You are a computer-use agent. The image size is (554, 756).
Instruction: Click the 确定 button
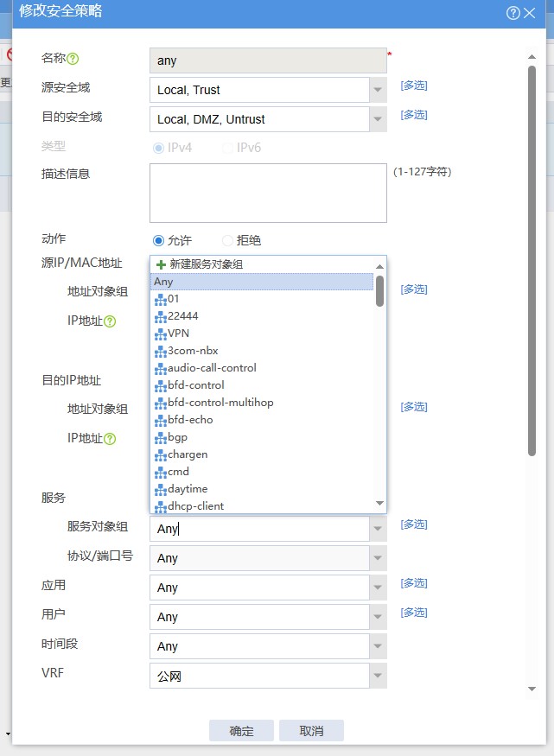241,731
